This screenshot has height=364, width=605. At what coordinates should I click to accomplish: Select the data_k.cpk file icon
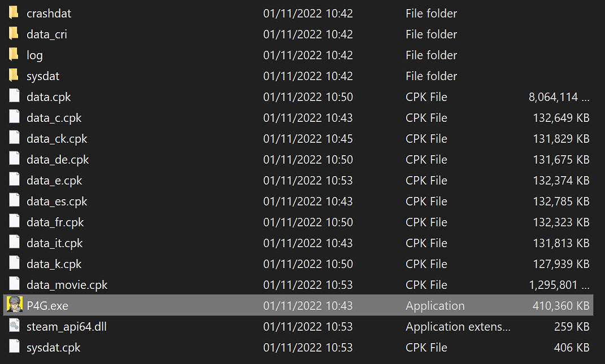point(14,264)
